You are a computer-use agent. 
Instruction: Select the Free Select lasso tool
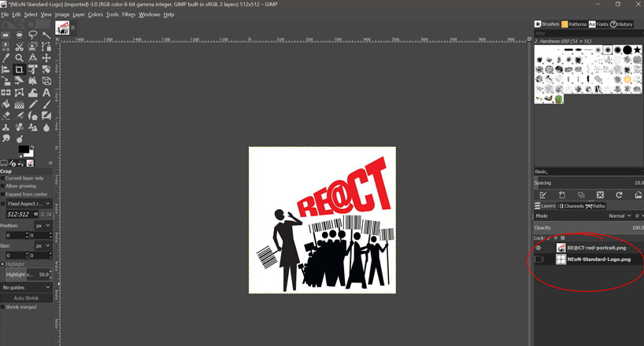33,35
